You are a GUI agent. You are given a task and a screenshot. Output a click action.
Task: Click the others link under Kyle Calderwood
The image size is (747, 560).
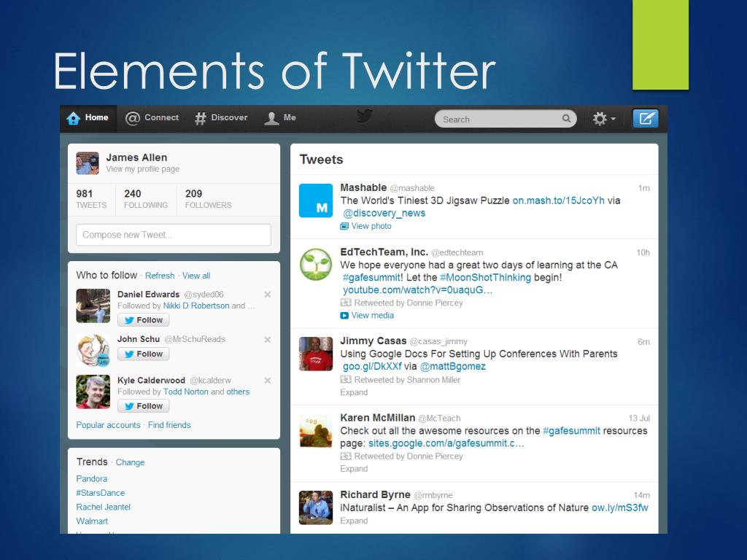pos(238,392)
